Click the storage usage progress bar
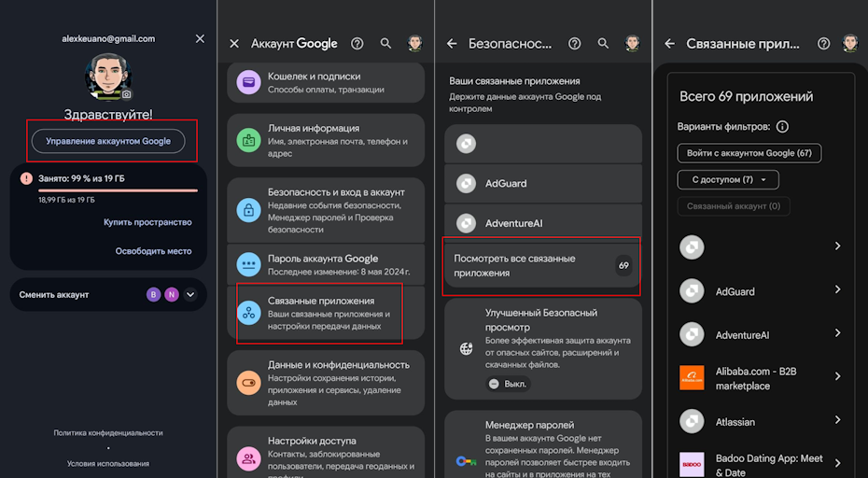Screen dimensions: 868x478 coord(118,190)
